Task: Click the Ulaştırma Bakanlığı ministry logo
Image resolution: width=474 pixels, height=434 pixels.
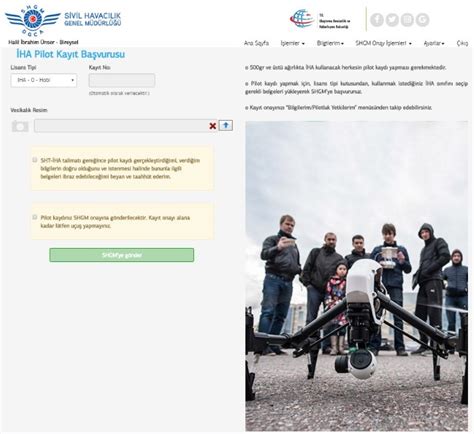Action: coord(320,20)
